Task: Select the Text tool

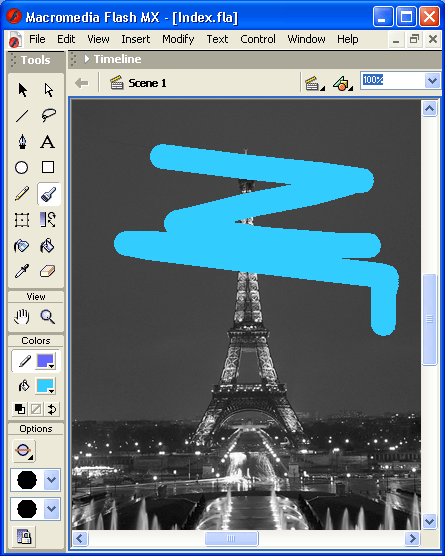Action: (48, 142)
